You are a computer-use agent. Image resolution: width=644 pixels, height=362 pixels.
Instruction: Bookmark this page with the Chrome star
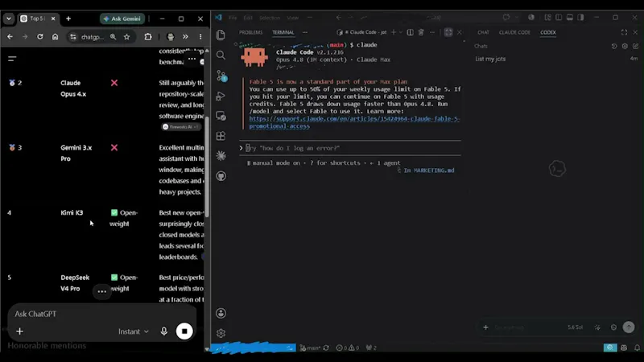click(x=126, y=36)
